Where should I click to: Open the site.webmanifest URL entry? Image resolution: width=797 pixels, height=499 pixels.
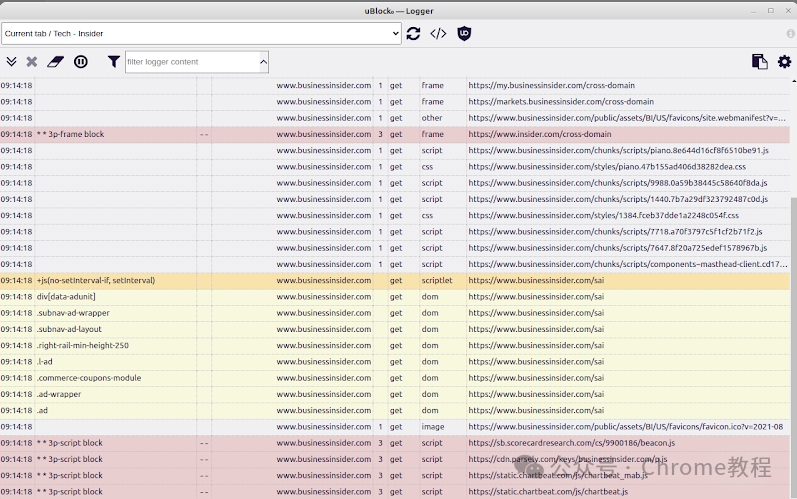point(627,118)
